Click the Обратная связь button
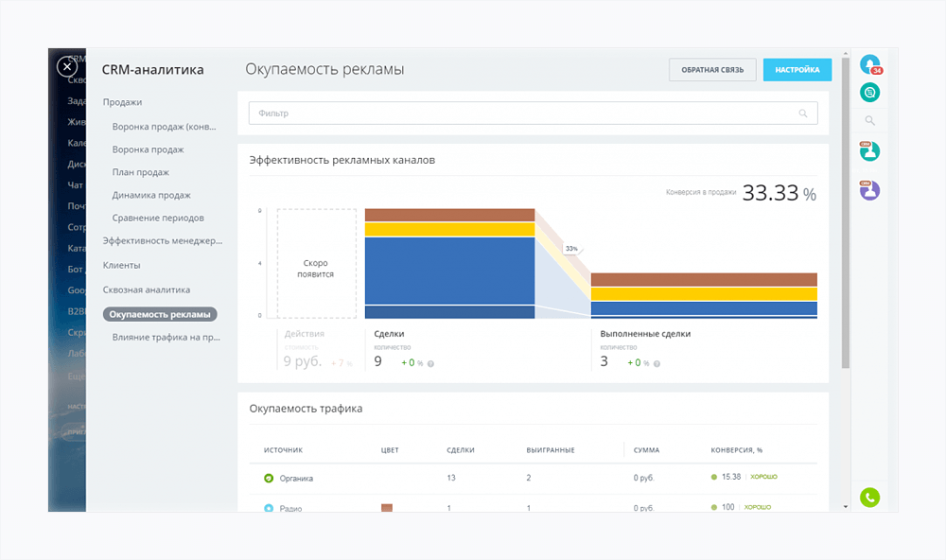Screen dimensions: 946x560 pos(712,70)
